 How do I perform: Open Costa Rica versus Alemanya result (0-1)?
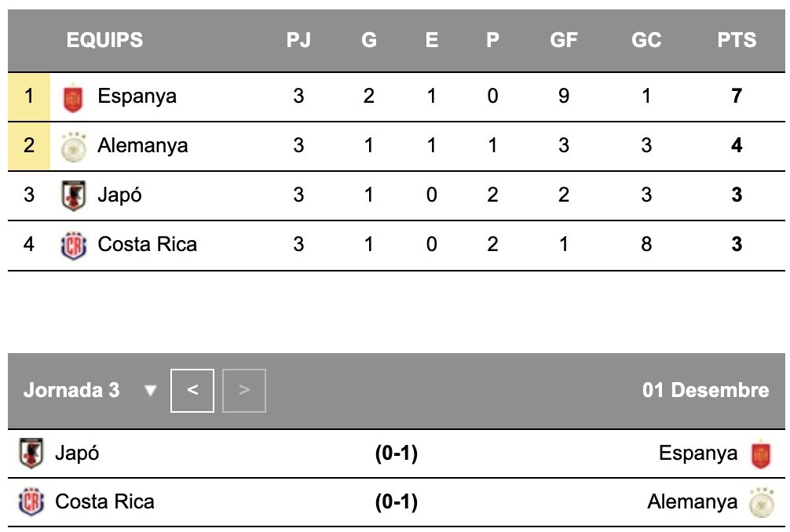click(x=396, y=502)
